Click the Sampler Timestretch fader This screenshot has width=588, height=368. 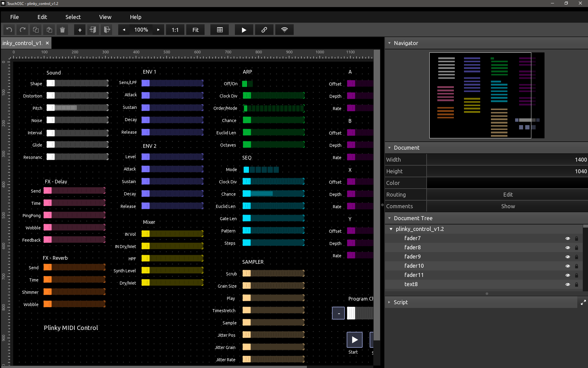[273, 310]
